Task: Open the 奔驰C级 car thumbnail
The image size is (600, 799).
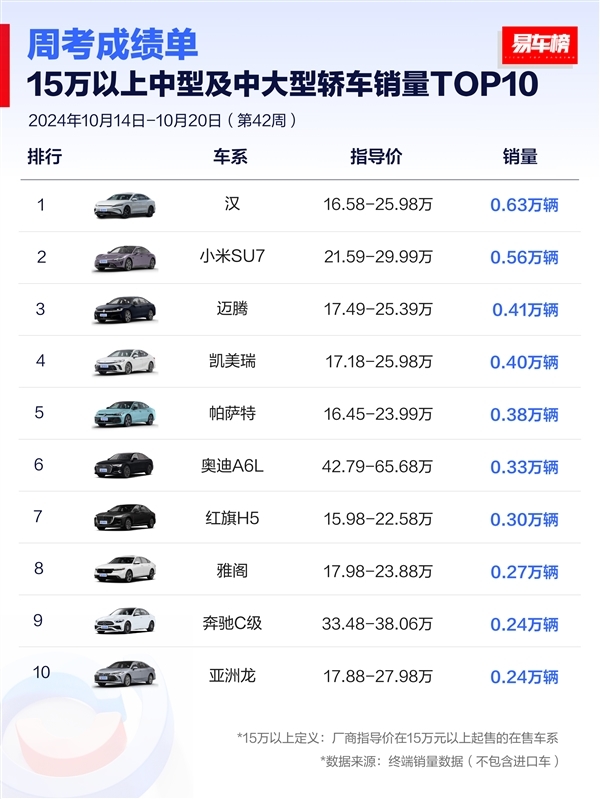Action: pyautogui.click(x=125, y=622)
